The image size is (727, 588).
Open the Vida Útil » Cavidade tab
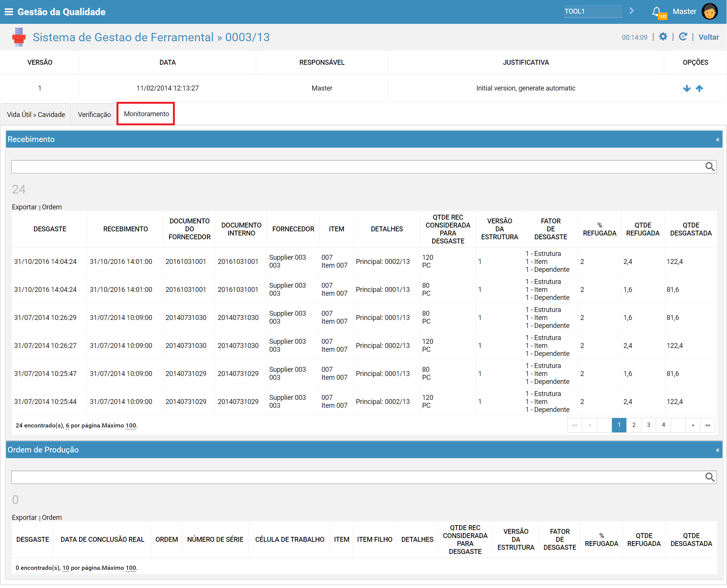tap(36, 114)
